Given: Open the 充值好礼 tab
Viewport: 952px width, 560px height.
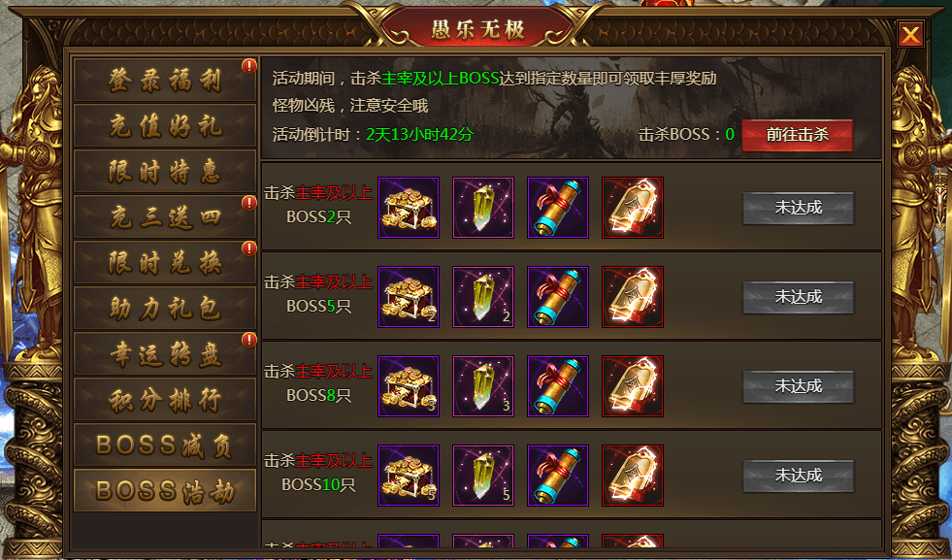Looking at the screenshot, I should 165,126.
